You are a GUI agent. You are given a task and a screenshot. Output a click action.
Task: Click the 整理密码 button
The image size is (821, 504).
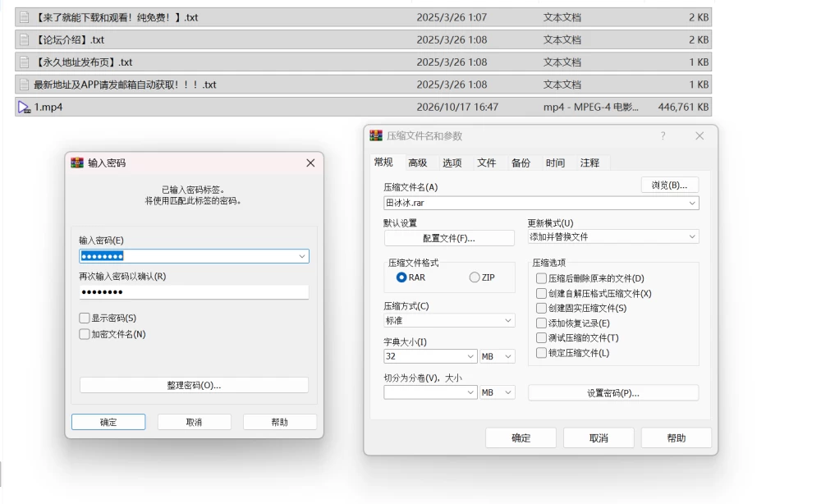[x=194, y=385]
